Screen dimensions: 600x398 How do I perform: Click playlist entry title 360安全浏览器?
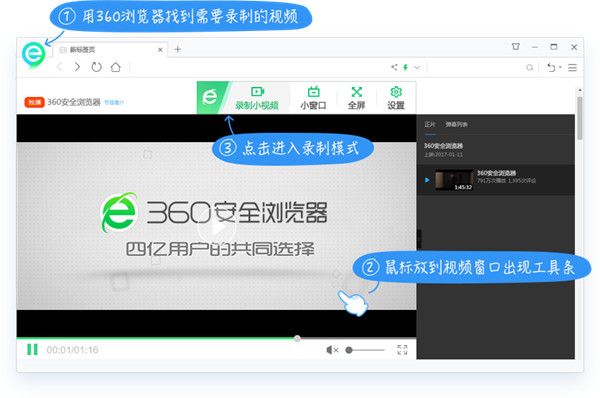tap(496, 173)
